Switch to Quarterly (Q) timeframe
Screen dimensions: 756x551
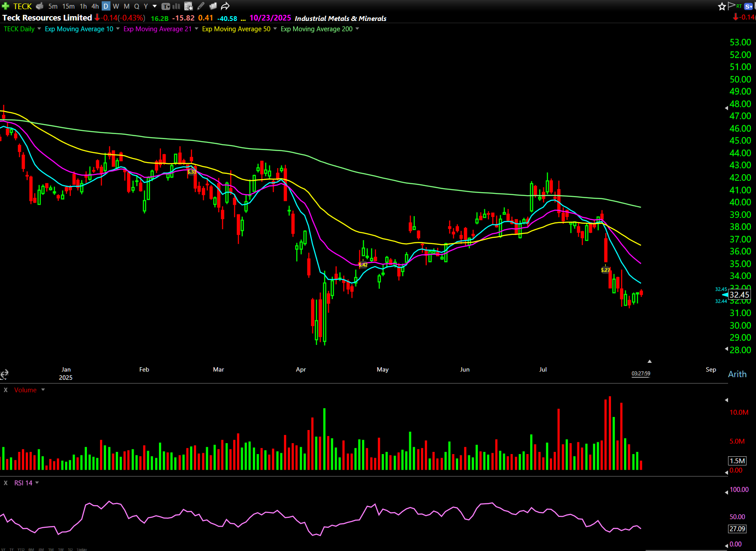pyautogui.click(x=136, y=6)
